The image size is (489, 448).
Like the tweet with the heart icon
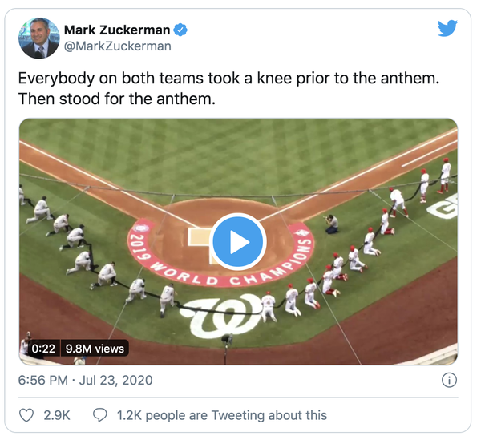[x=26, y=414]
